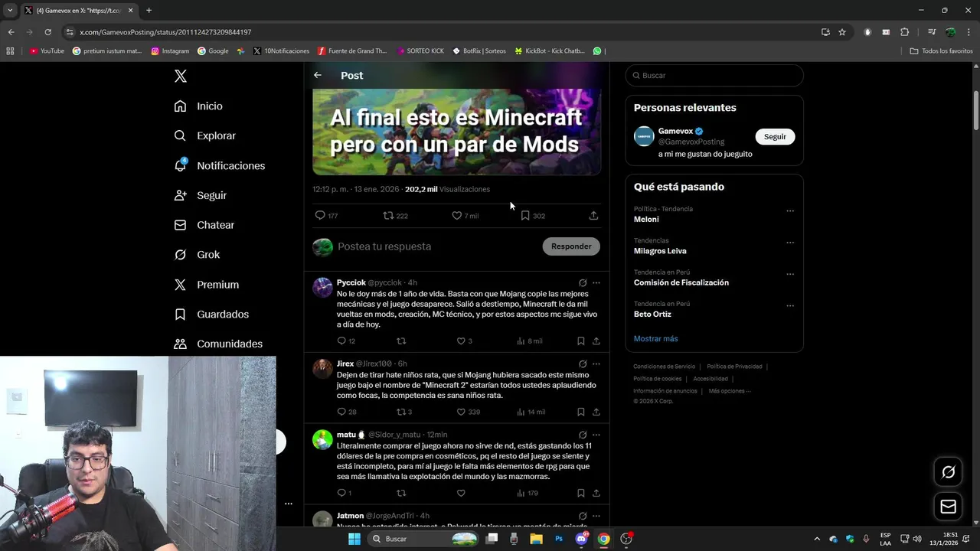The width and height of the screenshot is (980, 551).
Task: Open more options for Milagros Leiva trend
Action: [x=790, y=243]
